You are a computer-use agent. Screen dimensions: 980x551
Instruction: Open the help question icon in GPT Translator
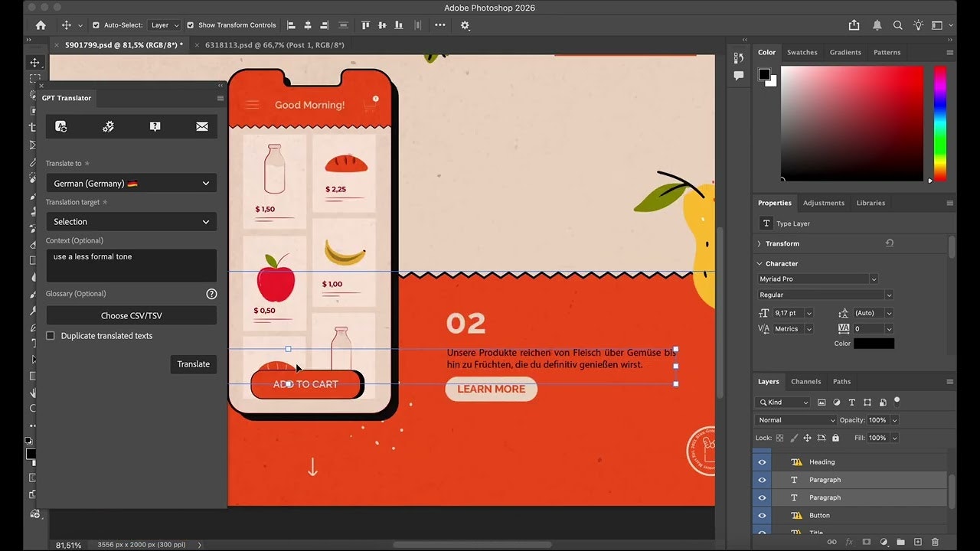pos(155,126)
